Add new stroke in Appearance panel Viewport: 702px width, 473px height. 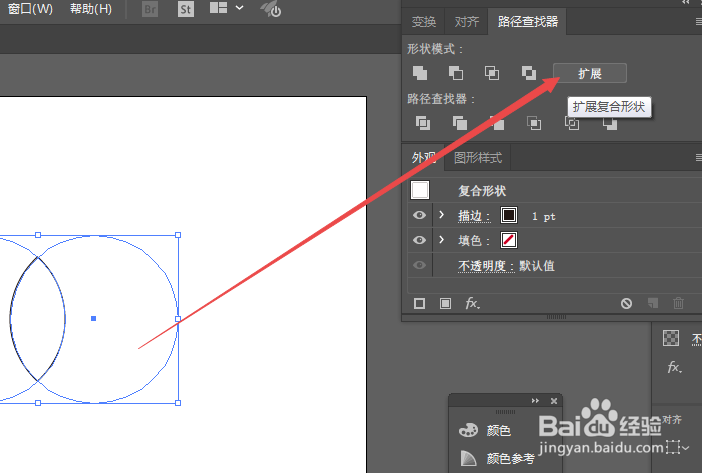419,303
